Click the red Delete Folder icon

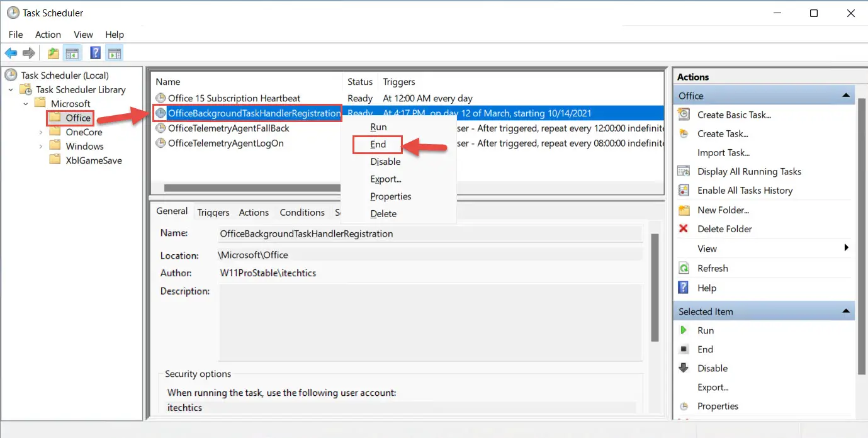[x=684, y=228]
